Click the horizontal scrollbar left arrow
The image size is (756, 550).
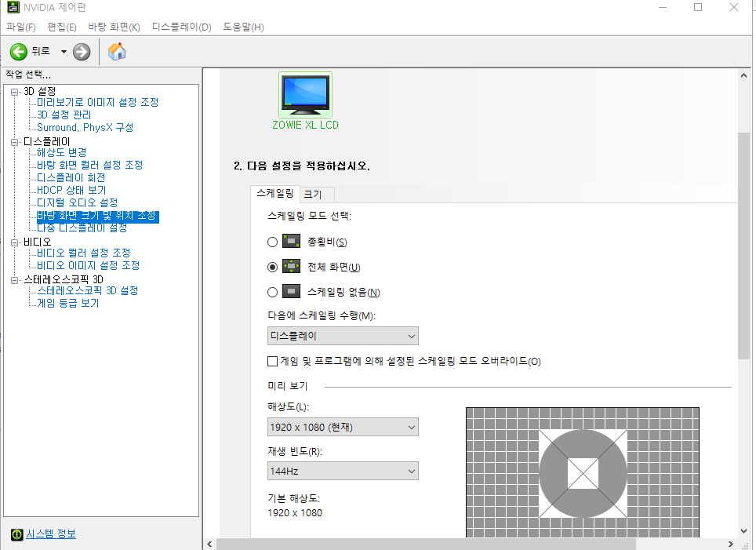point(209,544)
